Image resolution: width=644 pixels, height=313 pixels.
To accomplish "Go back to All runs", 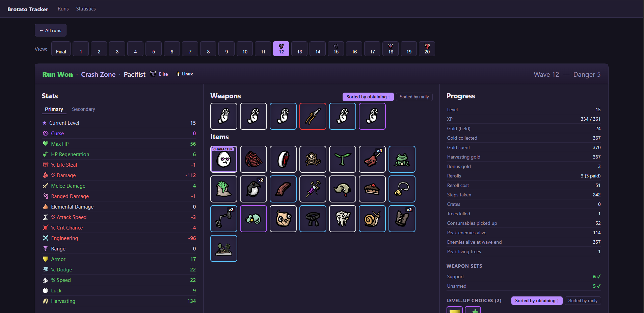I will [51, 30].
